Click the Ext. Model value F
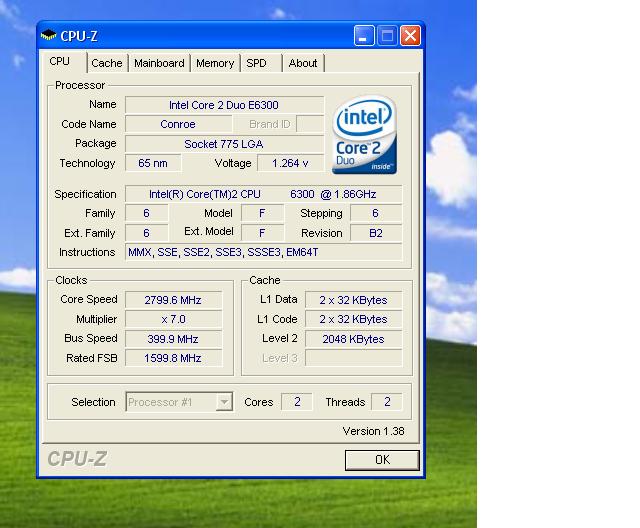The height and width of the screenshot is (528, 640). [262, 233]
